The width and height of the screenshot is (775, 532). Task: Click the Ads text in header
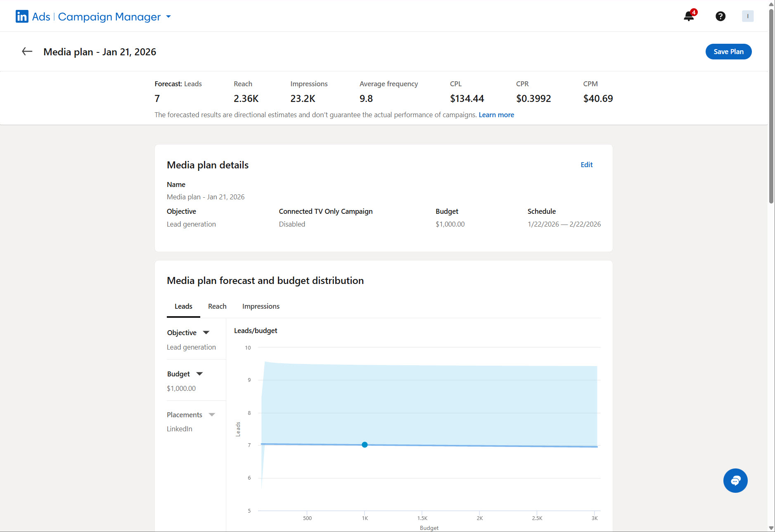coord(41,17)
